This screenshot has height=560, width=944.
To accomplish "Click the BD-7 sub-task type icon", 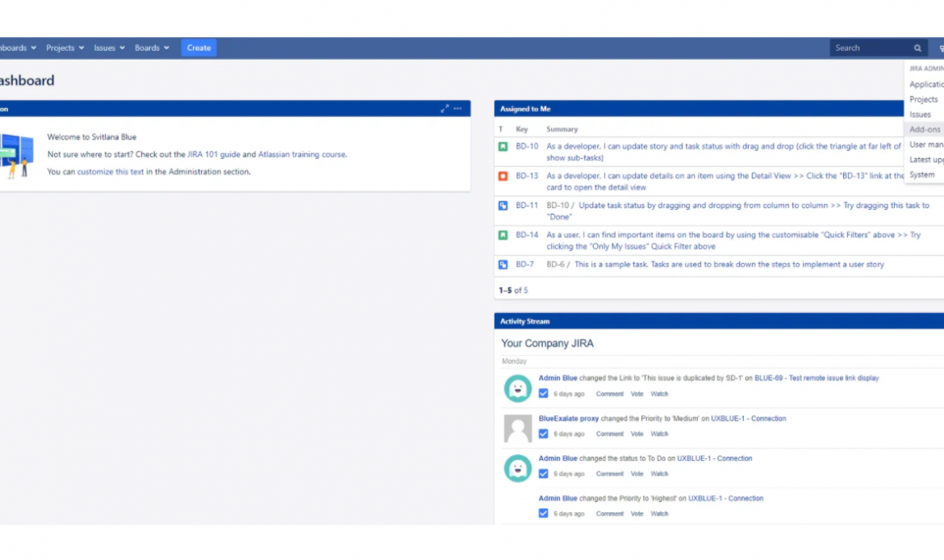I will pyautogui.click(x=503, y=265).
